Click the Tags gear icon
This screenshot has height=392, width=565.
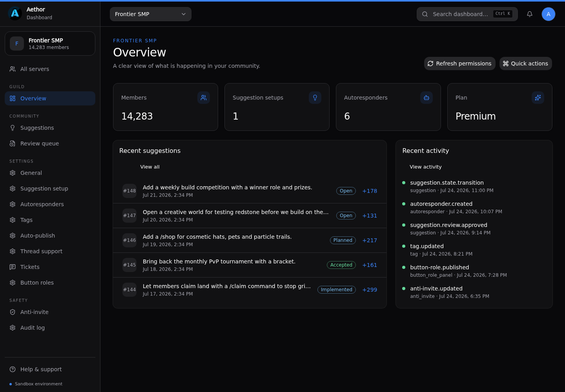pos(13,220)
